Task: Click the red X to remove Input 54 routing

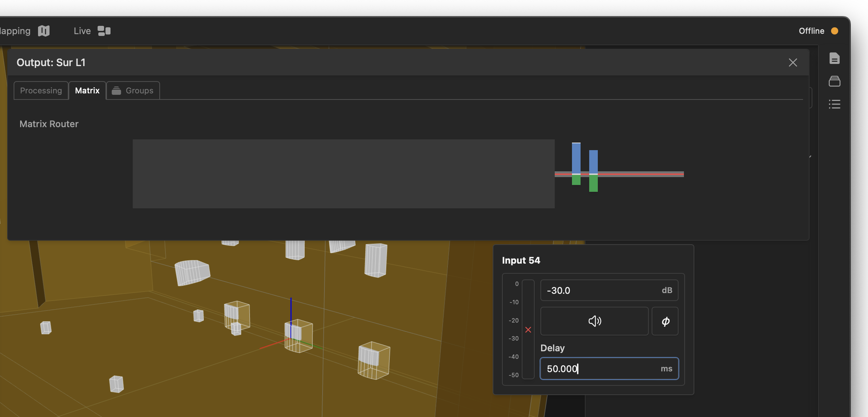Action: click(x=527, y=329)
